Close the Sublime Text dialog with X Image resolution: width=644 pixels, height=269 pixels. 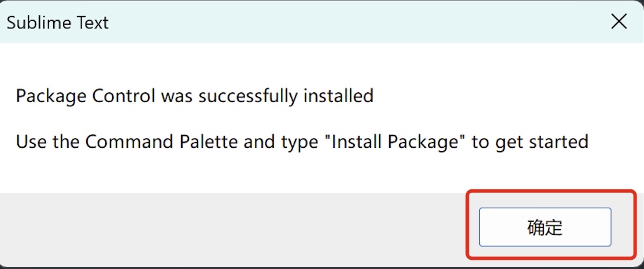tap(619, 22)
